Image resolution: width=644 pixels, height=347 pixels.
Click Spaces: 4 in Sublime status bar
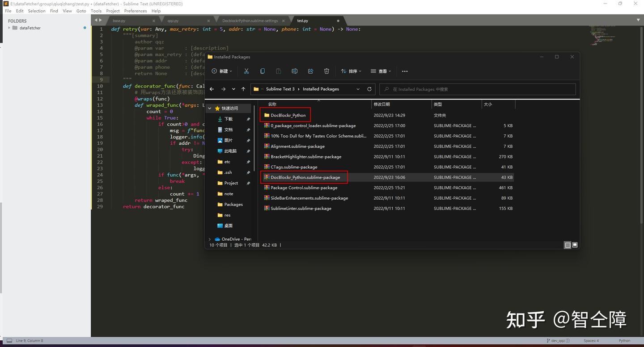tap(591, 341)
